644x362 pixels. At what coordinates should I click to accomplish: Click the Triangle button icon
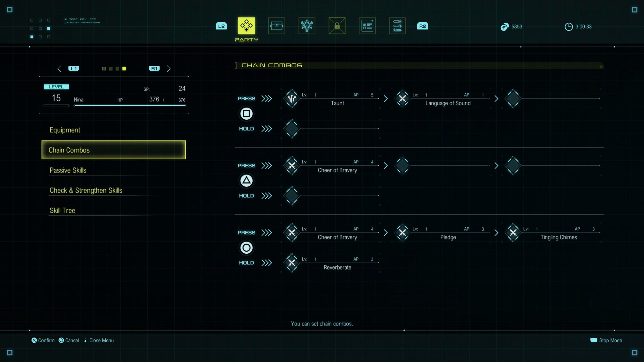pos(247,181)
